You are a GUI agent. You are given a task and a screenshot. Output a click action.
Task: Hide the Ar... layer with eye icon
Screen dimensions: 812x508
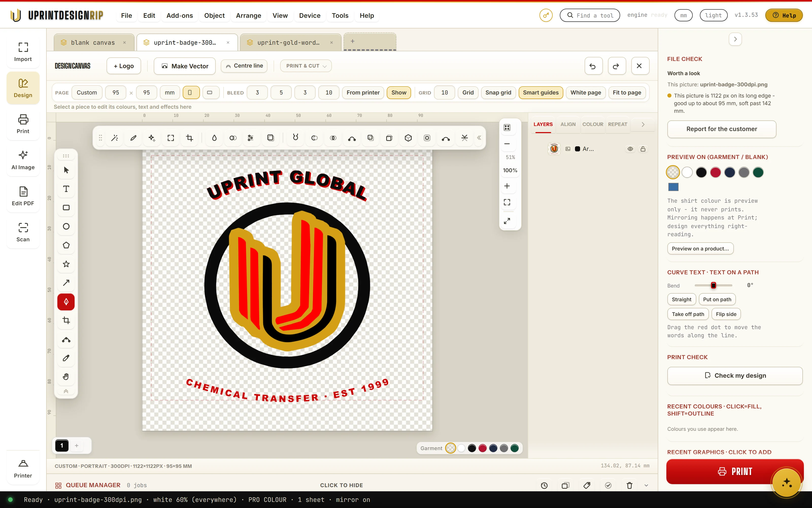pyautogui.click(x=630, y=149)
